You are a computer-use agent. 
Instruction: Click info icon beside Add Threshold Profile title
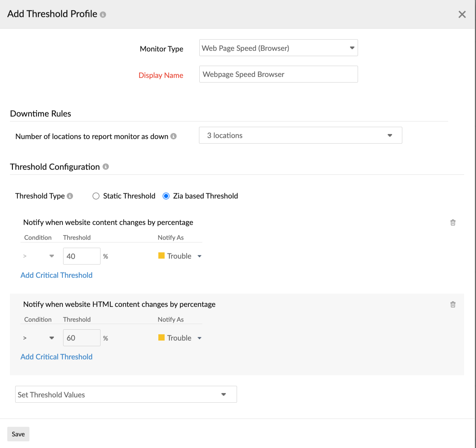[x=103, y=14]
